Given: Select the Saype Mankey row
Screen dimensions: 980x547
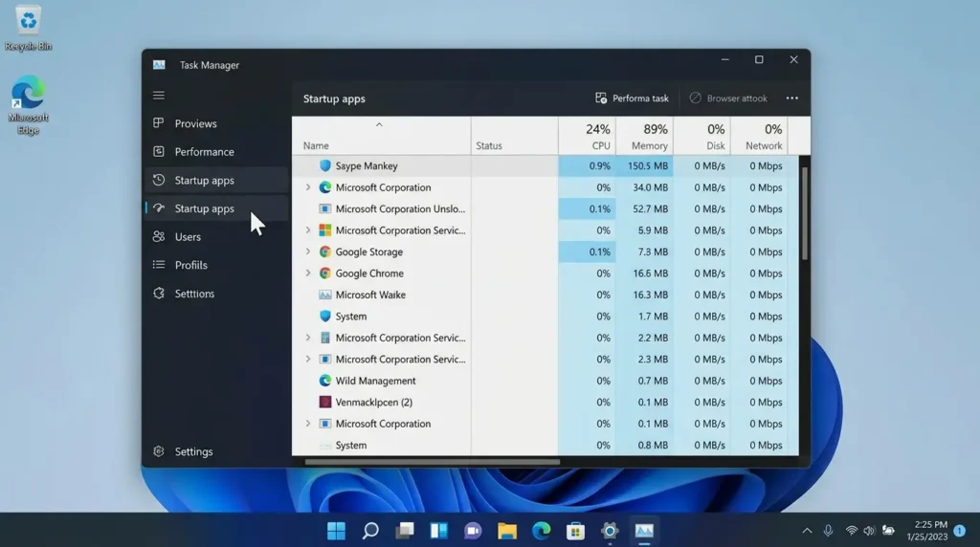Looking at the screenshot, I should coord(545,165).
